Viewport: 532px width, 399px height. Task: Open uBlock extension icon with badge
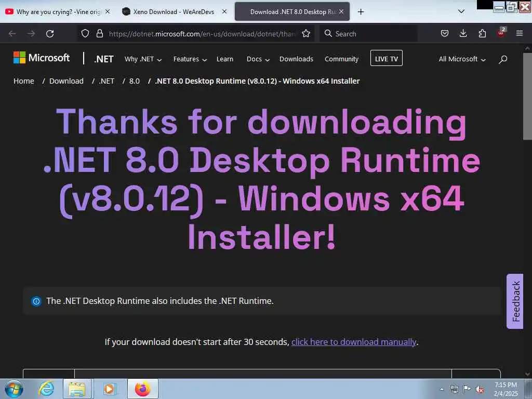click(x=501, y=33)
